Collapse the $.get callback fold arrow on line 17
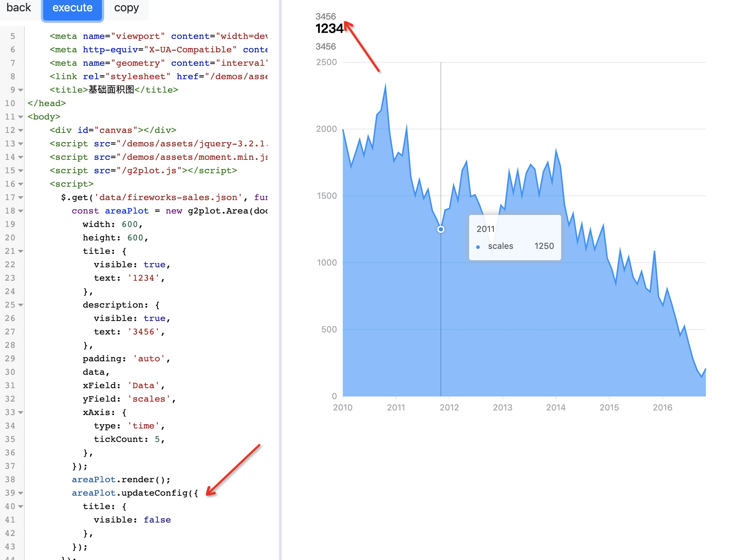 click(x=20, y=197)
